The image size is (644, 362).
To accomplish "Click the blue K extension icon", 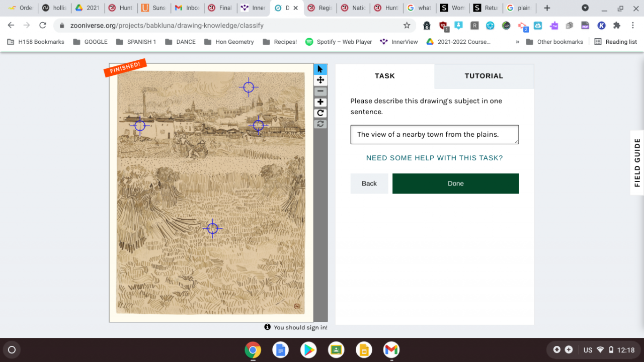I will pyautogui.click(x=601, y=25).
